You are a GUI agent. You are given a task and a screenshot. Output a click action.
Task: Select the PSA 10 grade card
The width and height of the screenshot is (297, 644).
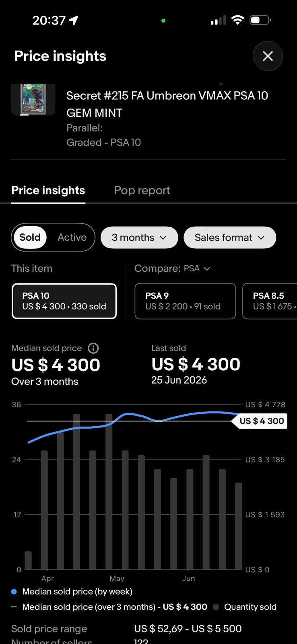pyautogui.click(x=64, y=301)
